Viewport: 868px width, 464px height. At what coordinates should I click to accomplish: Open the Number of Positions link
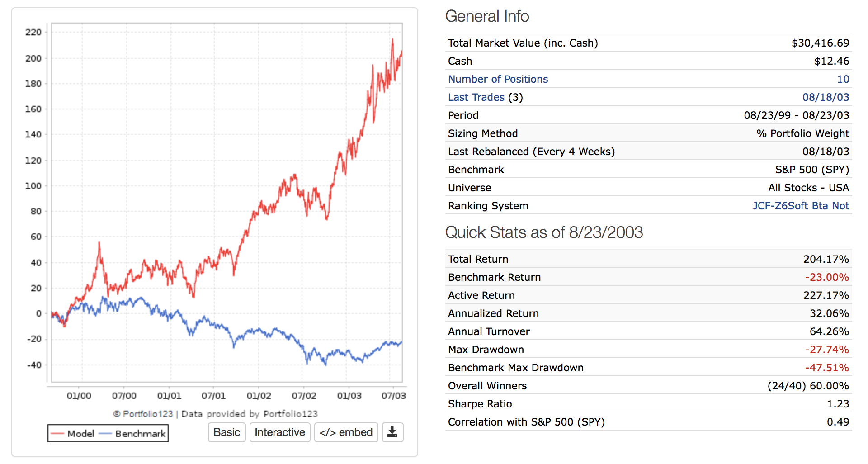click(x=498, y=79)
